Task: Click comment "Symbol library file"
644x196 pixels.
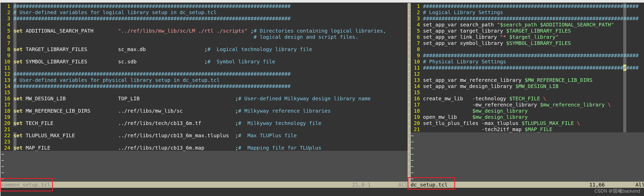Action: click(x=246, y=62)
